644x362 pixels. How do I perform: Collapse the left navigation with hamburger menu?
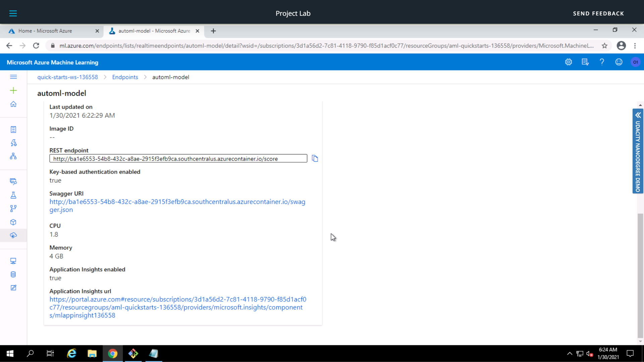pos(13,77)
